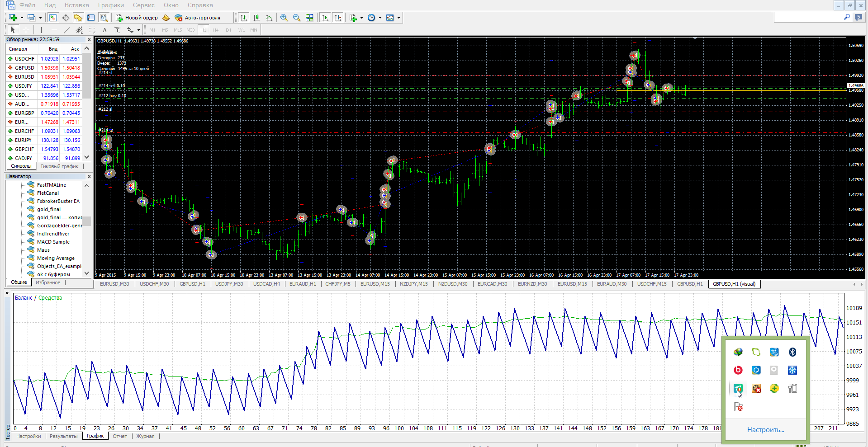Expand the periods clock dropdown arrow
The height and width of the screenshot is (447, 868).
click(380, 18)
